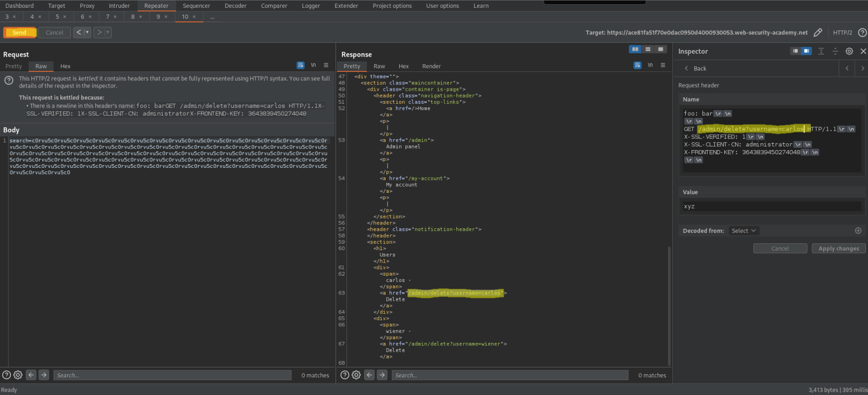Screen dimensions: 868x395
Task: Open forward history dropdown arrow
Action: pos(108,32)
